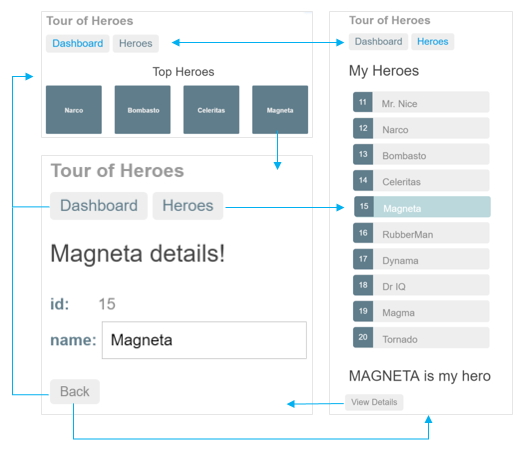Image resolution: width=526 pixels, height=451 pixels.
Task: Select Mr. Nice in the heroes list
Action: (421, 102)
